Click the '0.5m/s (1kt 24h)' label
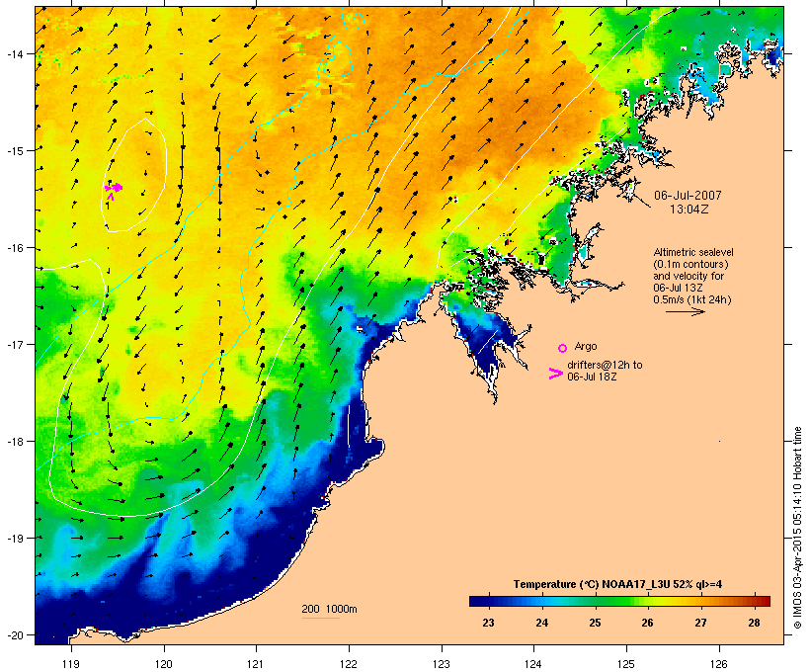Image resolution: width=810 pixels, height=672 pixels. click(692, 299)
